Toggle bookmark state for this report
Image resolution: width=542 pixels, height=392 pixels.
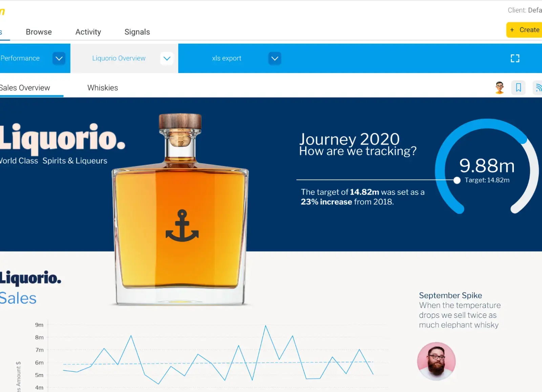click(518, 88)
